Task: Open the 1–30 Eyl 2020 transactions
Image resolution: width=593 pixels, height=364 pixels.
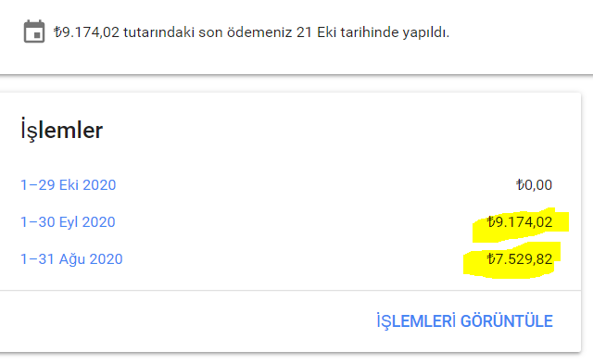Action: point(68,222)
